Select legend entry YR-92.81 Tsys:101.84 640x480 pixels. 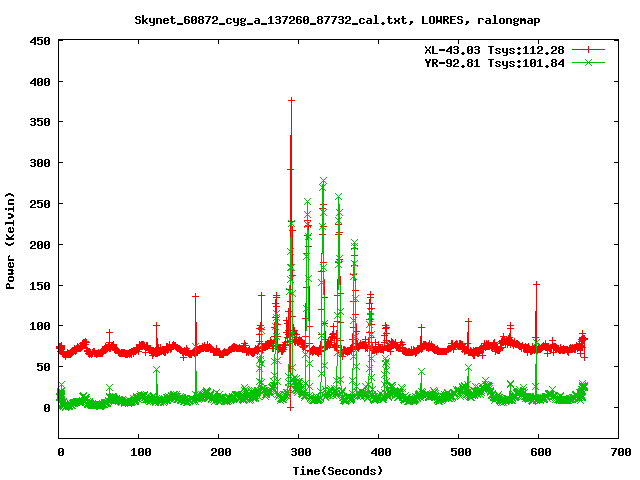coord(494,63)
